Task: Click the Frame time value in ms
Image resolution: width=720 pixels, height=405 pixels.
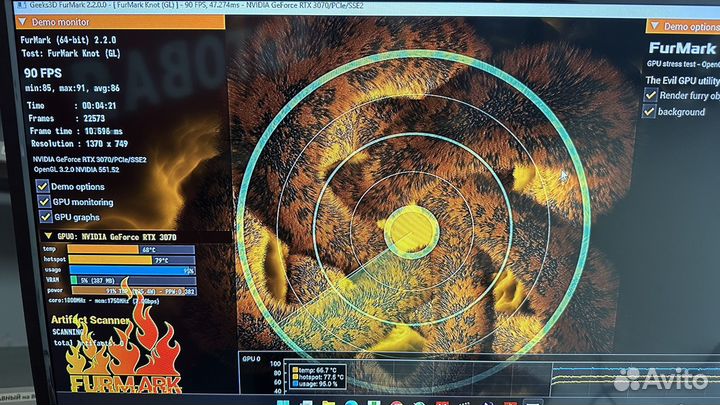Action: click(x=104, y=131)
